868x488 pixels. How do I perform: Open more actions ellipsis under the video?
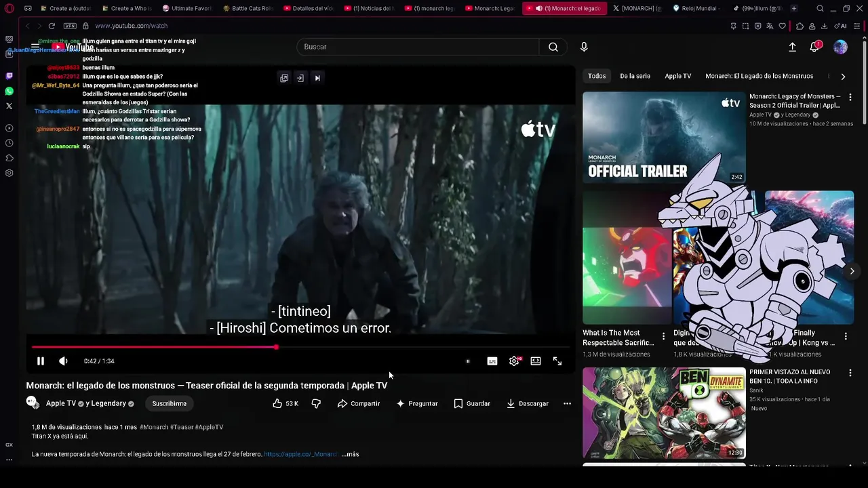coord(567,403)
